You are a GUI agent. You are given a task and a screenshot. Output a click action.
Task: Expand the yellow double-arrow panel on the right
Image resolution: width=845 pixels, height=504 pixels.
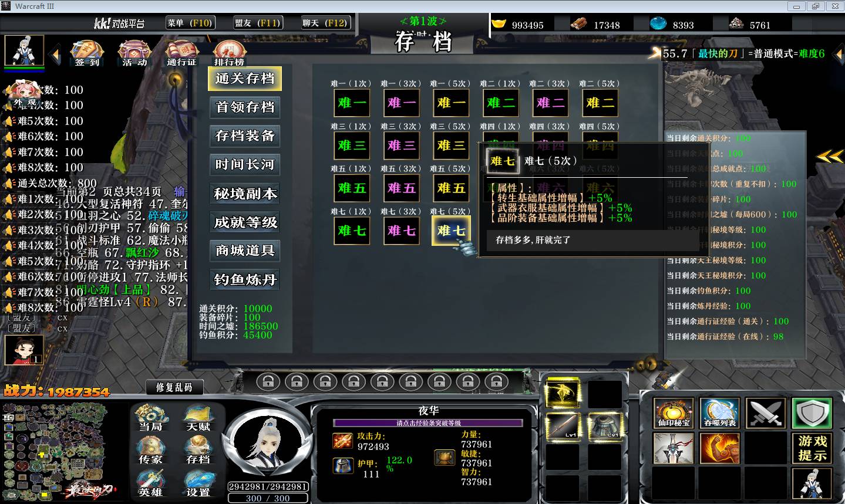[830, 156]
